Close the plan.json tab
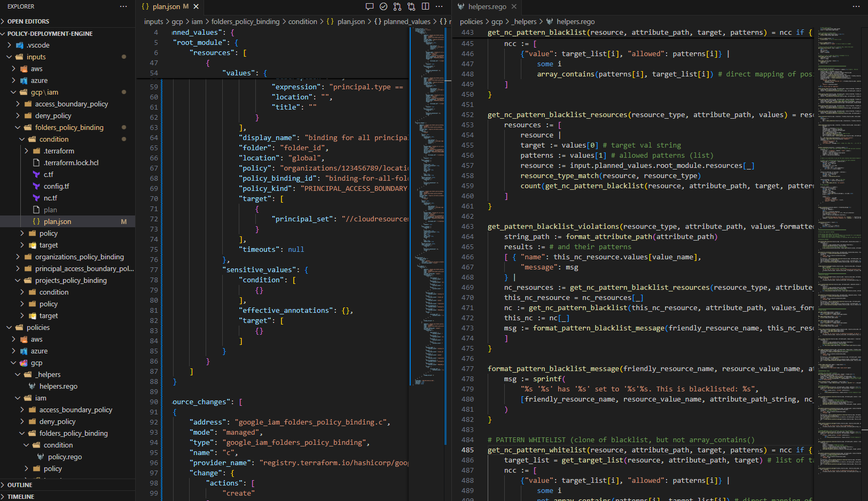The height and width of the screenshot is (501, 868). 196,6
